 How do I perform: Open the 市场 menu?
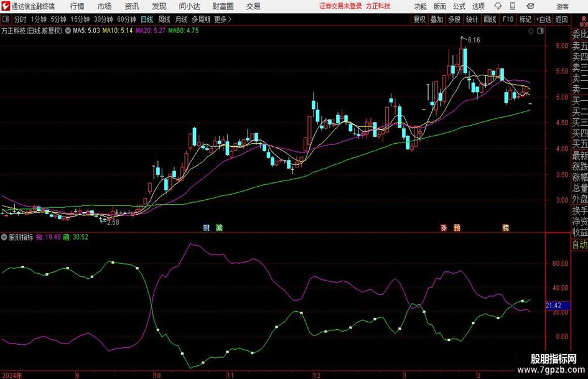pos(105,6)
